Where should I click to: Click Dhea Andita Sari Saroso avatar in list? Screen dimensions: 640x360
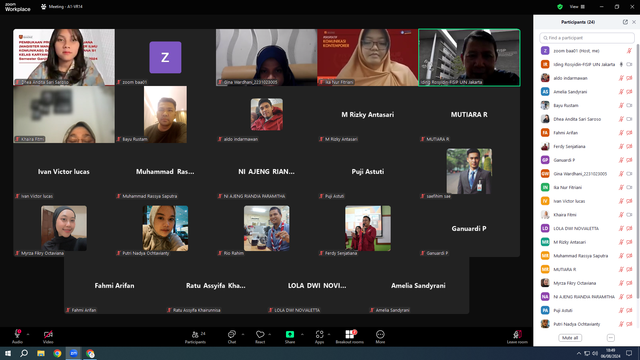[x=545, y=119]
